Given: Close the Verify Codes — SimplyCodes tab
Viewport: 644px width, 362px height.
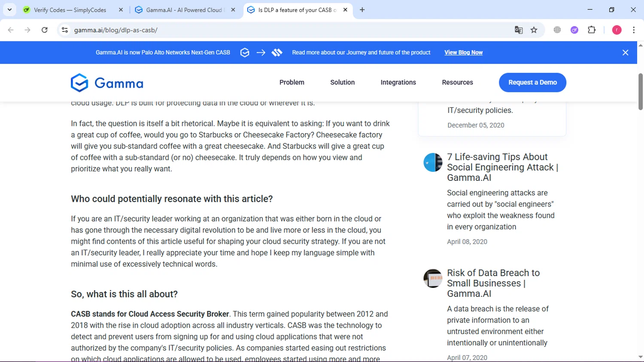Looking at the screenshot, I should pyautogui.click(x=121, y=10).
